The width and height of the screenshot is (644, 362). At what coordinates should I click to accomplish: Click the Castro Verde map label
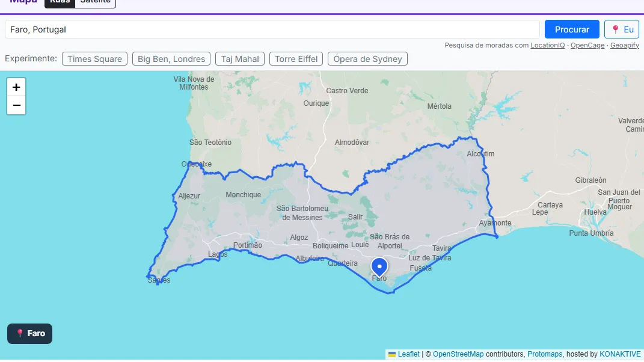point(347,91)
